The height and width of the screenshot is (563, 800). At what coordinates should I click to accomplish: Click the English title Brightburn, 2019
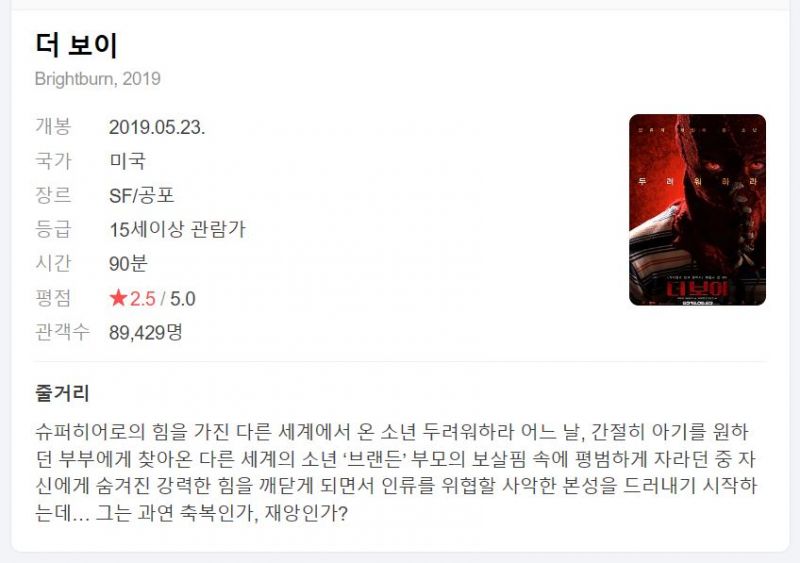point(98,79)
